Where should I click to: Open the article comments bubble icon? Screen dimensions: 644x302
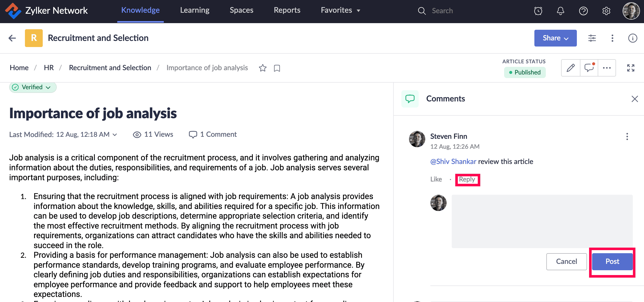(589, 68)
